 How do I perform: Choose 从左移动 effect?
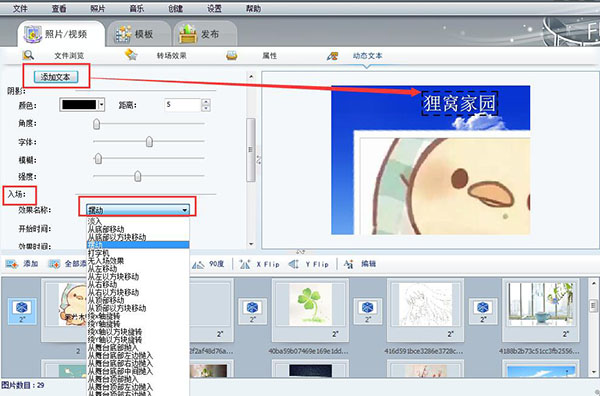tap(138, 269)
